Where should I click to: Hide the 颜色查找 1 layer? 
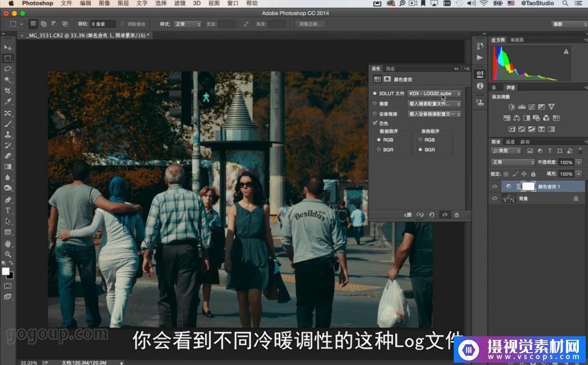(x=494, y=187)
